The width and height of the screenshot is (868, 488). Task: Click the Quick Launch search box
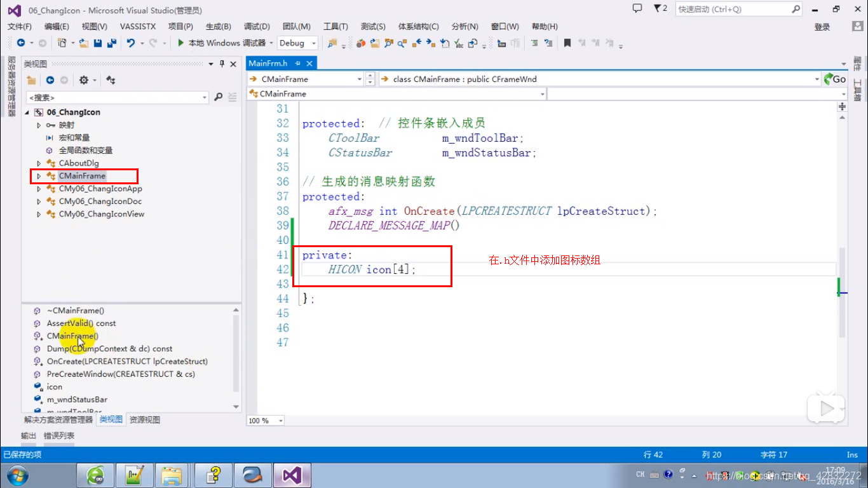pyautogui.click(x=738, y=9)
